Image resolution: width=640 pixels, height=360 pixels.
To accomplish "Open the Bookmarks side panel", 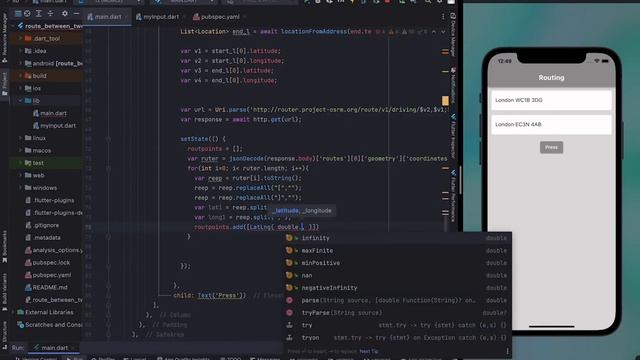I will [x=4, y=247].
